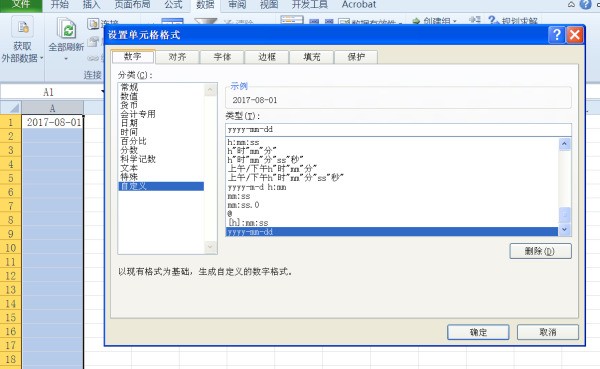Open Get External Data dropdown arrow
Image resolution: width=600 pixels, height=369 pixels.
pos(41,58)
